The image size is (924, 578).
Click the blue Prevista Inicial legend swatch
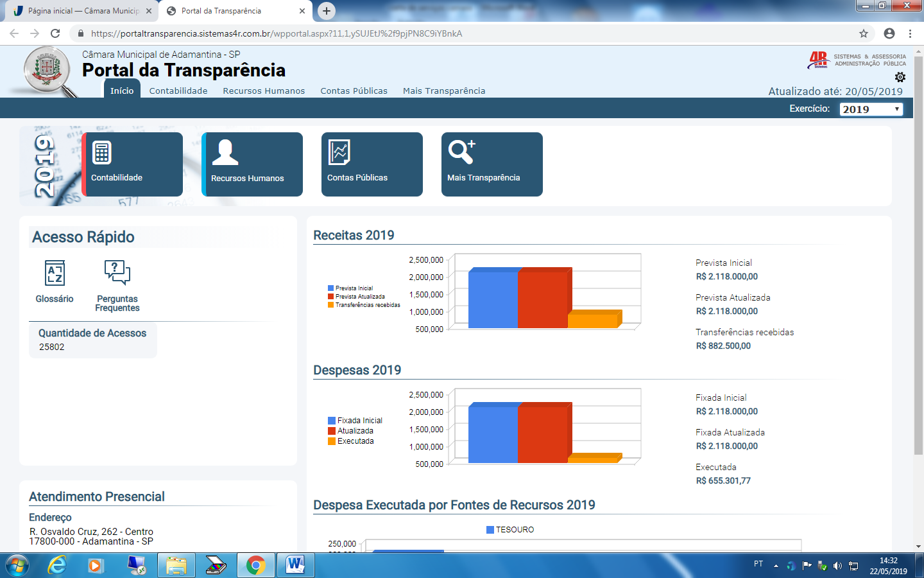click(x=331, y=288)
